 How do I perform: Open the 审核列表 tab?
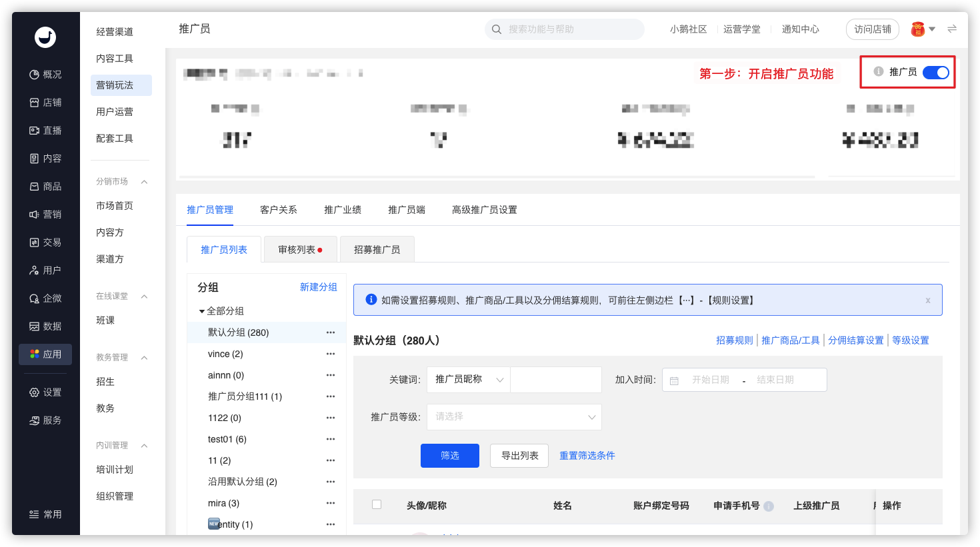click(x=299, y=250)
